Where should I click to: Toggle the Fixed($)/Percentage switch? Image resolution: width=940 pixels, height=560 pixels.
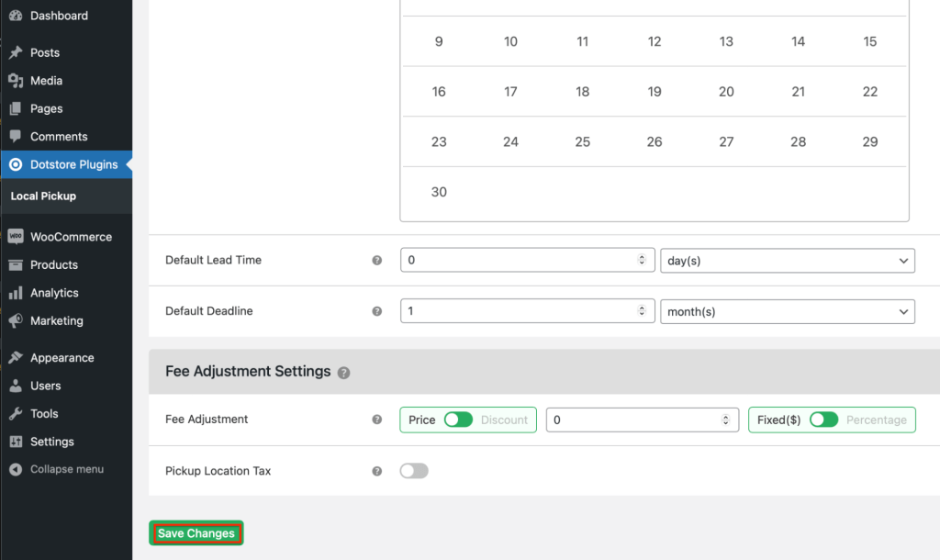click(x=823, y=420)
